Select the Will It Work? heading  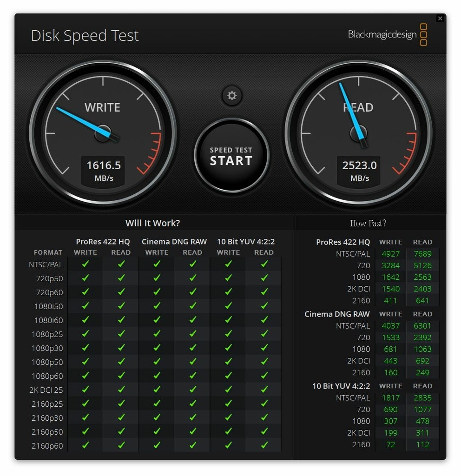[152, 223]
